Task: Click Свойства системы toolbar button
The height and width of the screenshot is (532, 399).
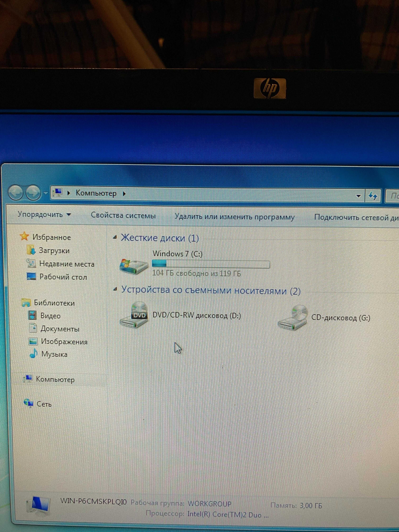Action: 123,215
